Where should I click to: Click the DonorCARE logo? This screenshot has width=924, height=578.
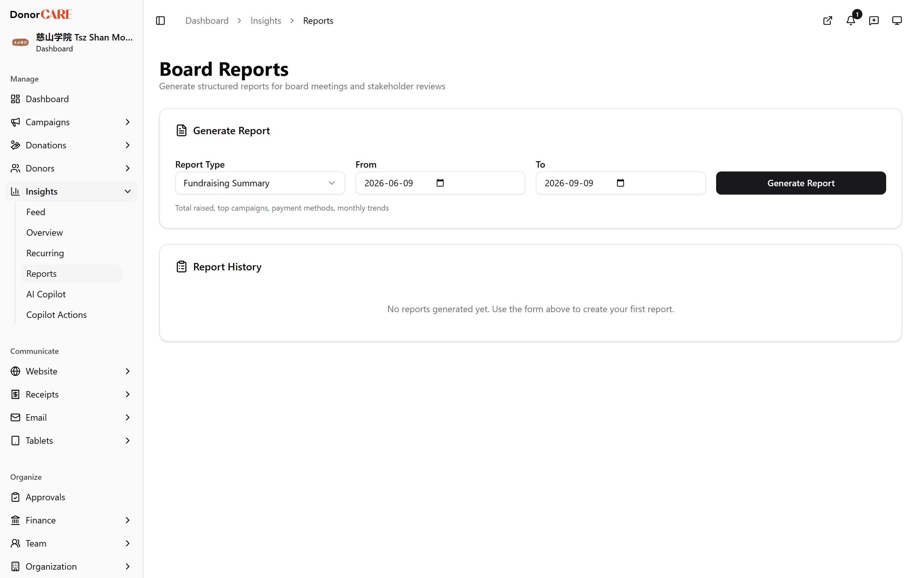coord(41,14)
